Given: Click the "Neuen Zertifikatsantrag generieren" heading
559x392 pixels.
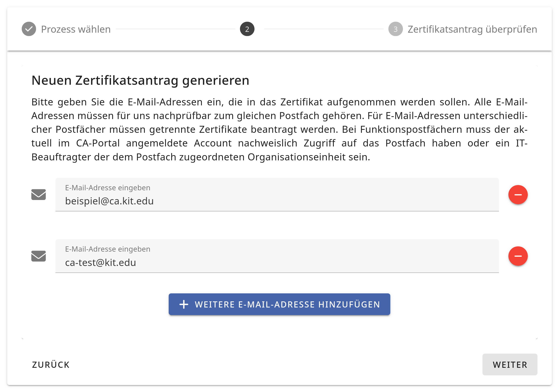Looking at the screenshot, I should click(140, 80).
